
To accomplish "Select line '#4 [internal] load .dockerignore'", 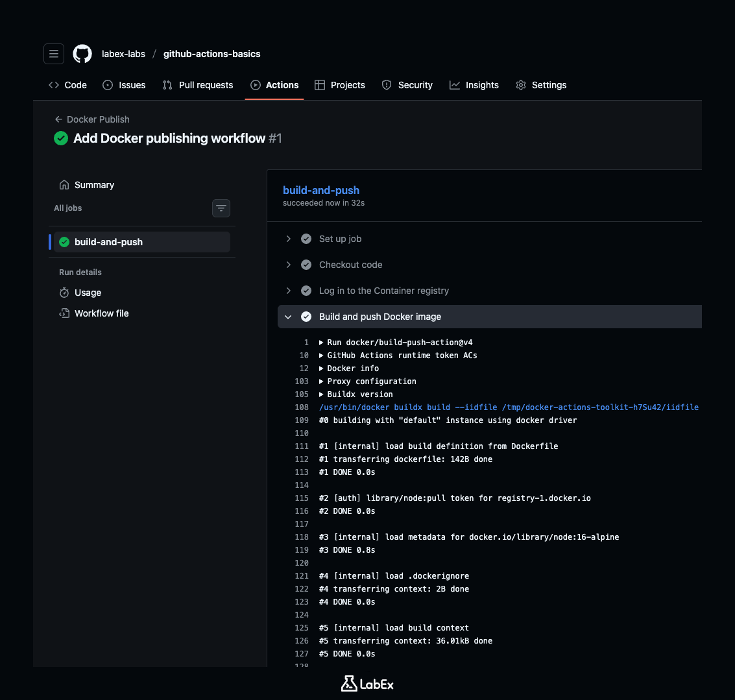I will (394, 576).
